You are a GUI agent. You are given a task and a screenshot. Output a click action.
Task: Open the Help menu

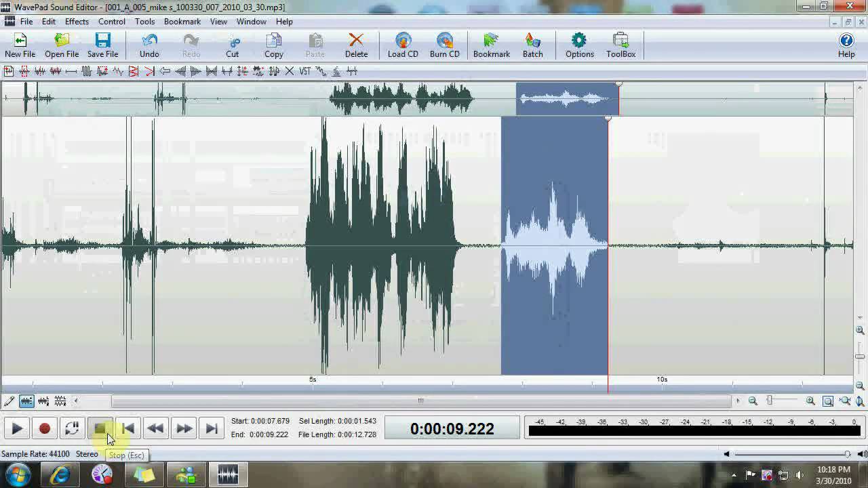(284, 22)
